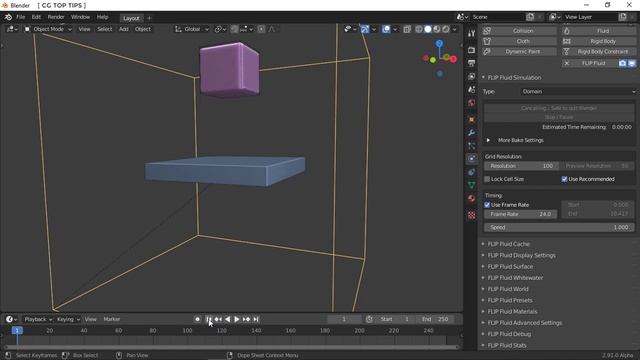Image resolution: width=640 pixels, height=360 pixels.
Task: Toggle X-ray view in viewport header
Action: click(407, 29)
